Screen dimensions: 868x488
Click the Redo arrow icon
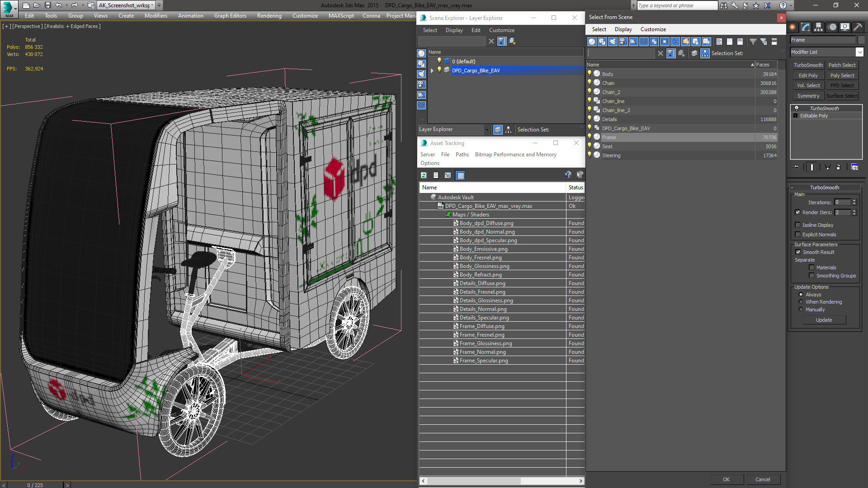(75, 5)
